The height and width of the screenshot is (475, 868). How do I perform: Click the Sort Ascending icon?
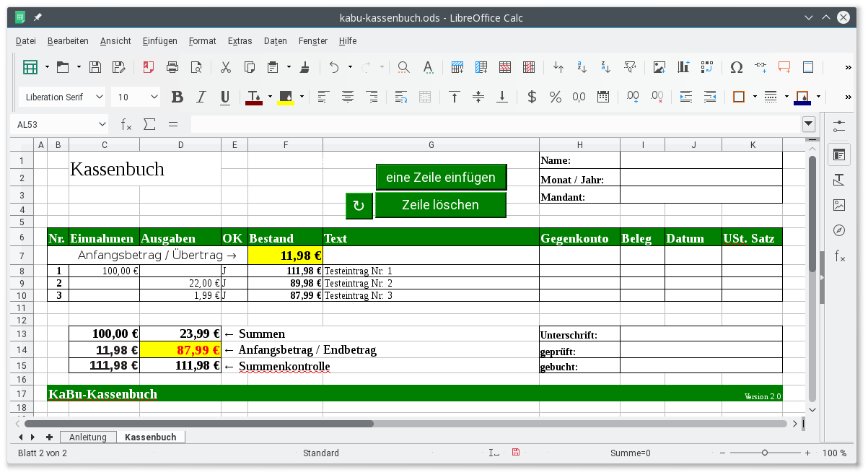(x=581, y=66)
